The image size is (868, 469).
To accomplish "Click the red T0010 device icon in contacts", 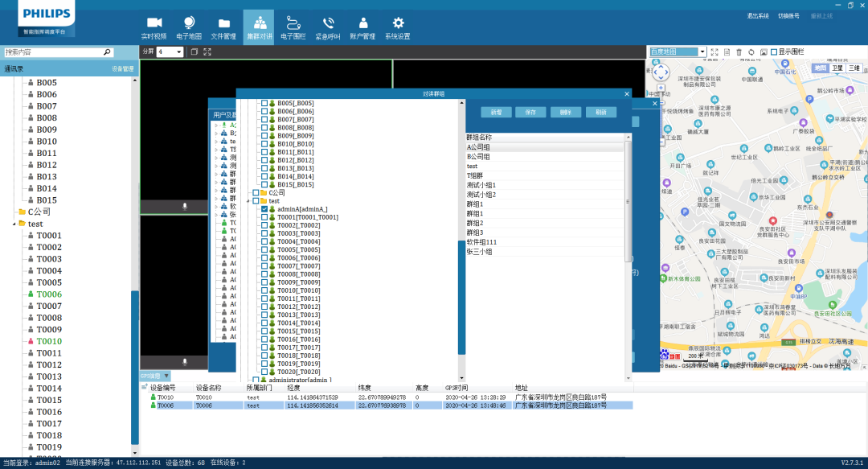I will coord(31,341).
